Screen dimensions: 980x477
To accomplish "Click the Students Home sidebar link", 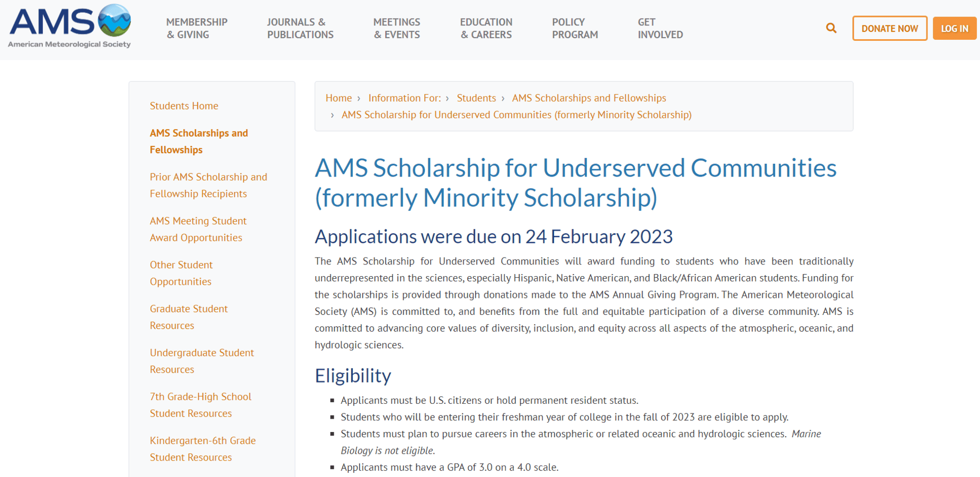I will (x=184, y=106).
